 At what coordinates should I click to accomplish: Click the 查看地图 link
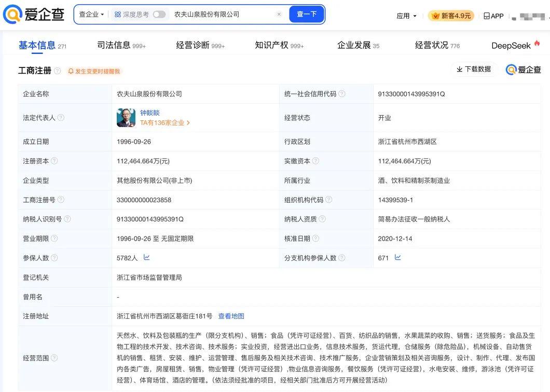[231, 316]
